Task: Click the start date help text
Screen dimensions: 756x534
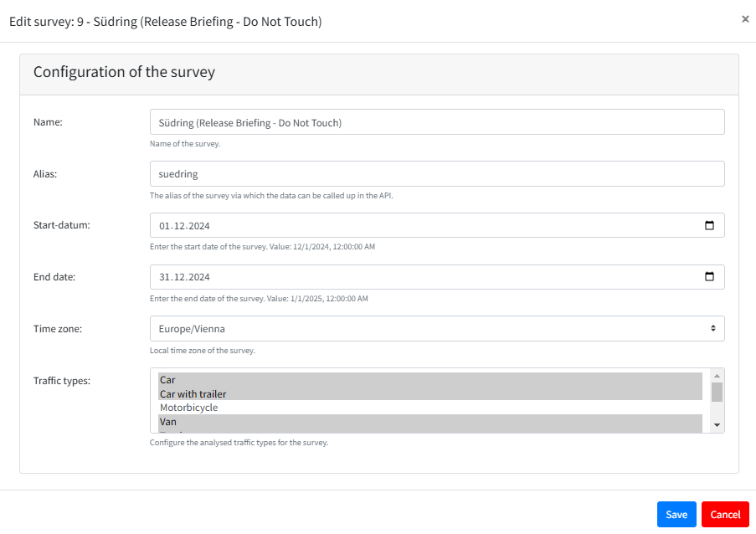Action: [x=262, y=247]
